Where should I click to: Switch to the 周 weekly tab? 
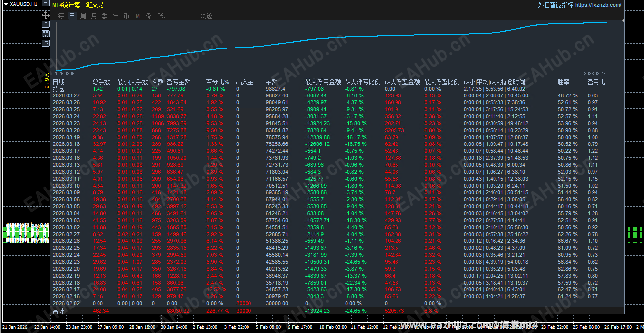coord(83,16)
